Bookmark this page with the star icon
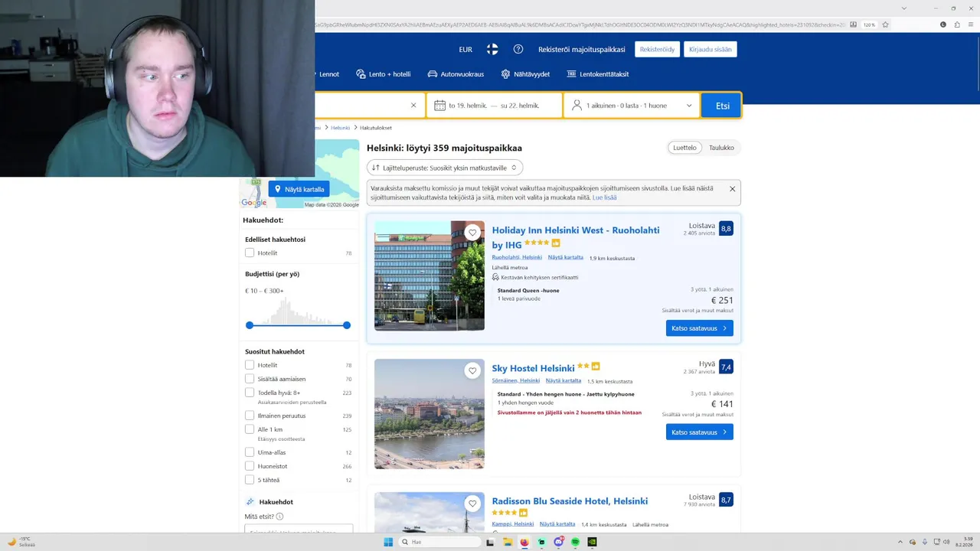Viewport: 980px width, 551px height. [885, 24]
